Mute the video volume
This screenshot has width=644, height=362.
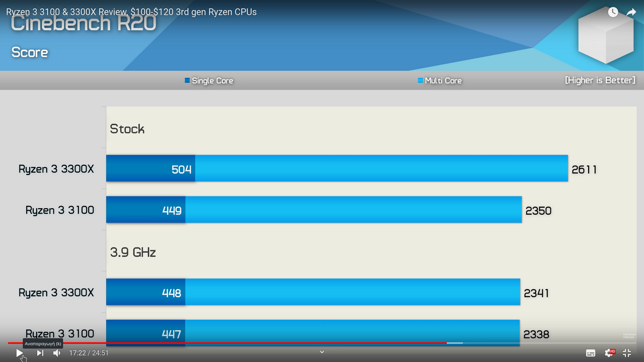click(57, 353)
